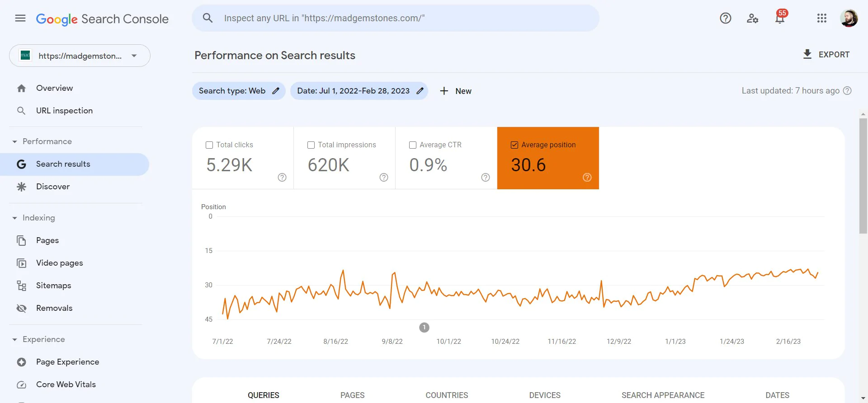The width and height of the screenshot is (868, 403).
Task: Click the Export button
Action: click(826, 55)
